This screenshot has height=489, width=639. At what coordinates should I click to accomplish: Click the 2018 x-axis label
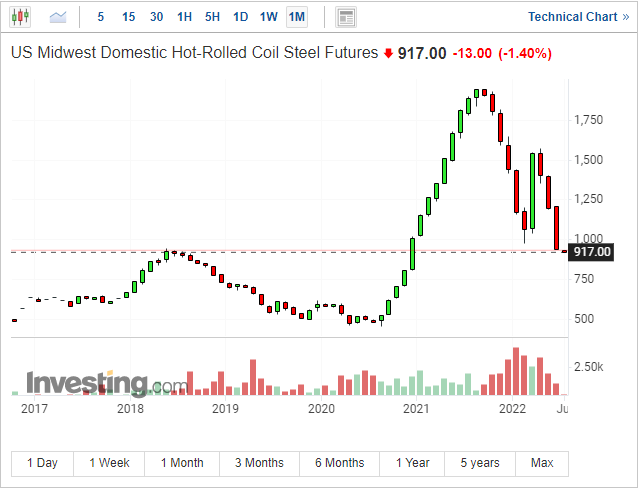click(x=130, y=408)
